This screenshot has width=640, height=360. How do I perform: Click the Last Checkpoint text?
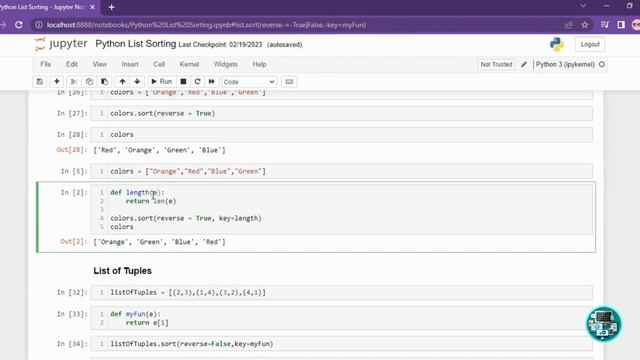coord(220,44)
